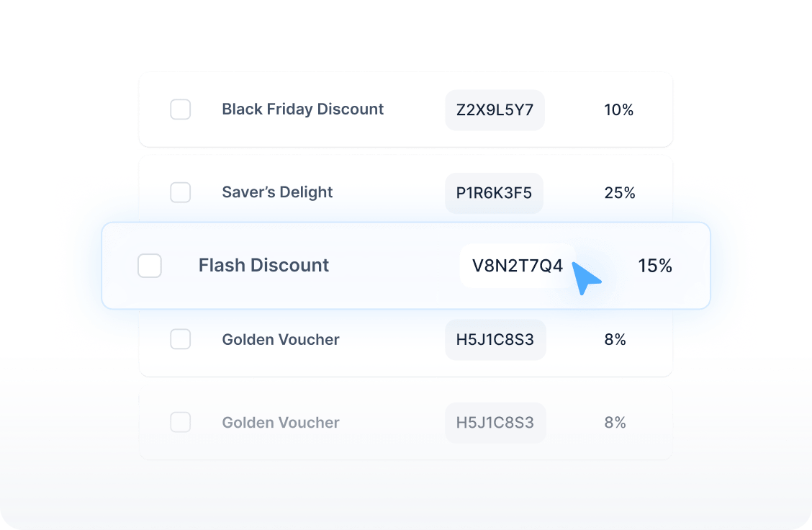812x530 pixels.
Task: Click the non-faded H5J1C8S3 code badge
Action: (495, 339)
